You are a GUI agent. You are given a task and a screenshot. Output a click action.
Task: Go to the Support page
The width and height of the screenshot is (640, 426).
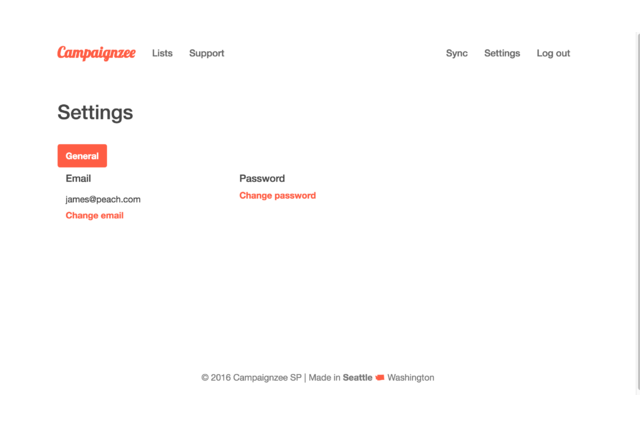point(206,53)
